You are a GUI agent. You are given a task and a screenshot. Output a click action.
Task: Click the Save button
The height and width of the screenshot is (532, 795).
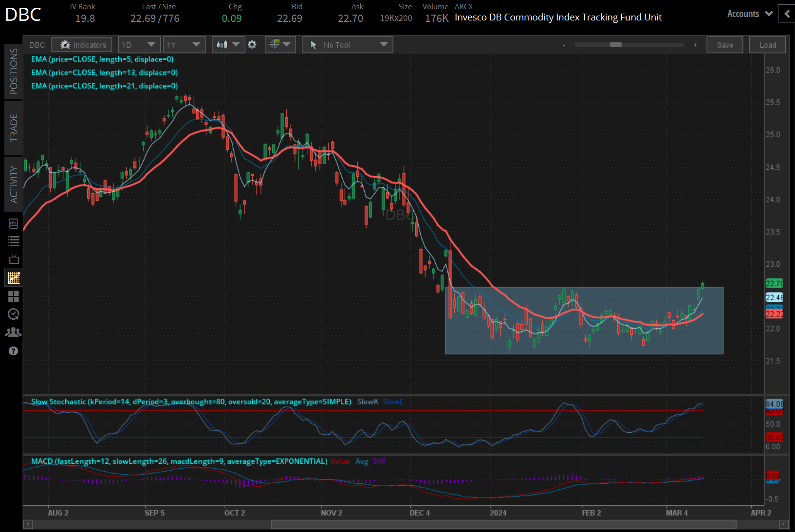724,44
